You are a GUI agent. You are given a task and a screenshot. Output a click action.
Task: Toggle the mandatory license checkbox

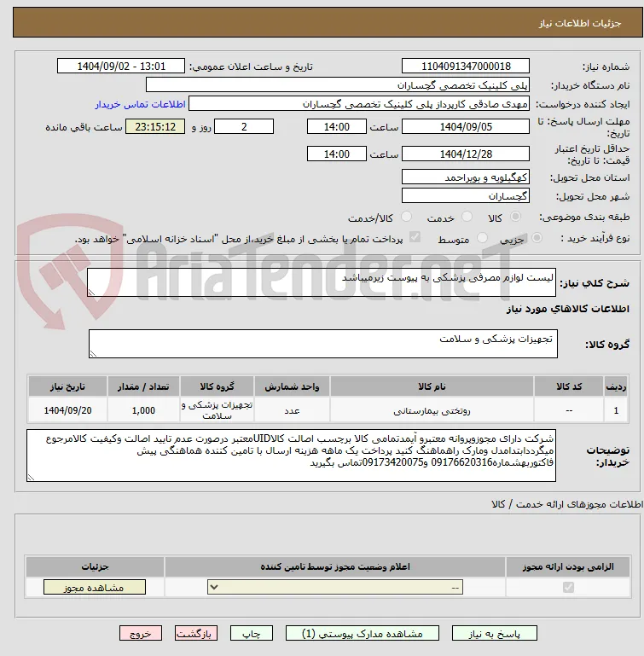click(x=568, y=588)
